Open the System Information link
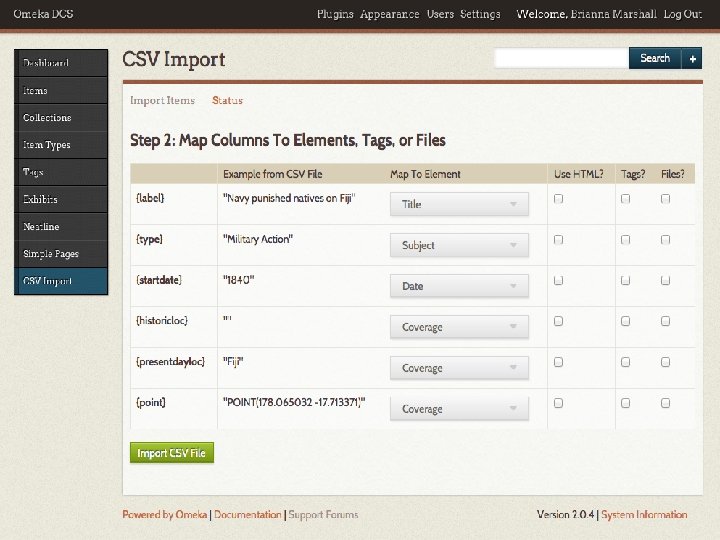 [x=644, y=515]
